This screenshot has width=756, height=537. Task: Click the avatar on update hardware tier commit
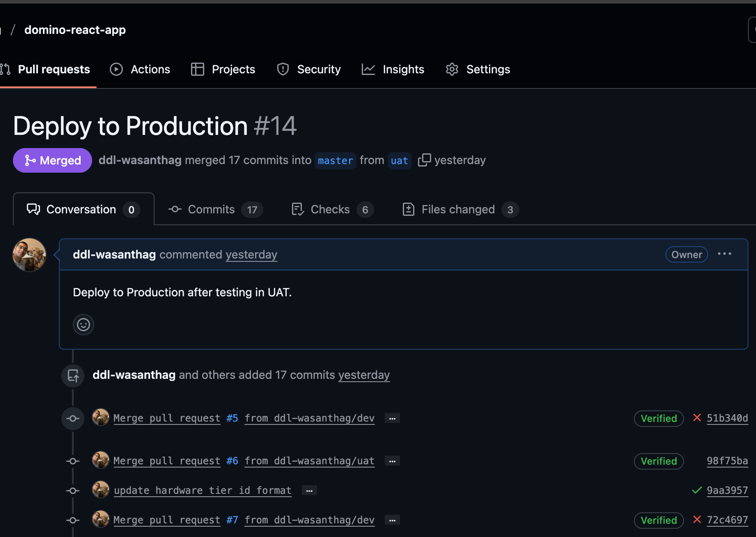tap(100, 489)
